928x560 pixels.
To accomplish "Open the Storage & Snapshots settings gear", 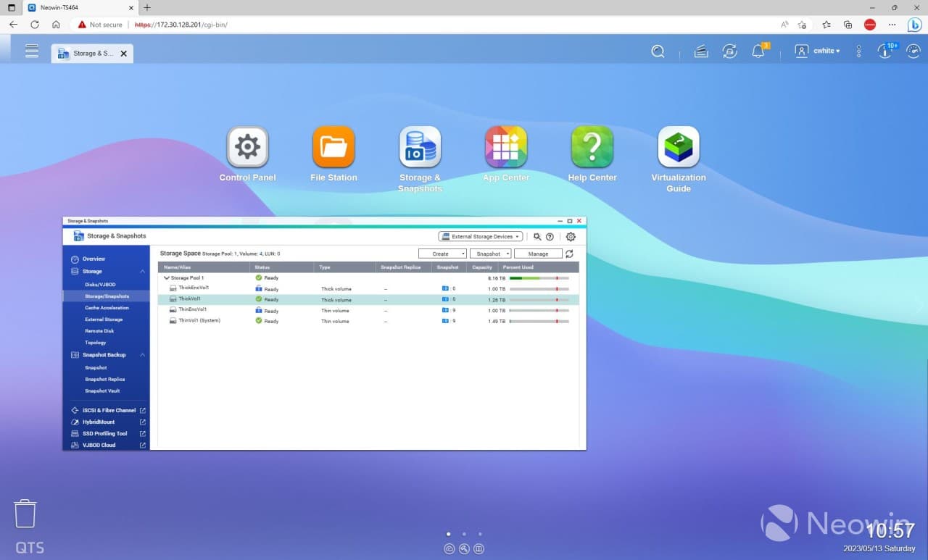I will pos(571,236).
